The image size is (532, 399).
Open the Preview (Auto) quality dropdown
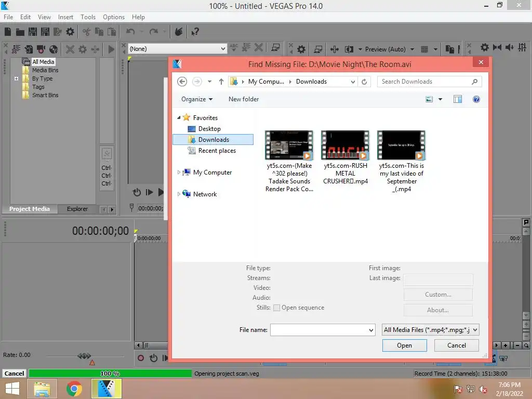point(412,49)
